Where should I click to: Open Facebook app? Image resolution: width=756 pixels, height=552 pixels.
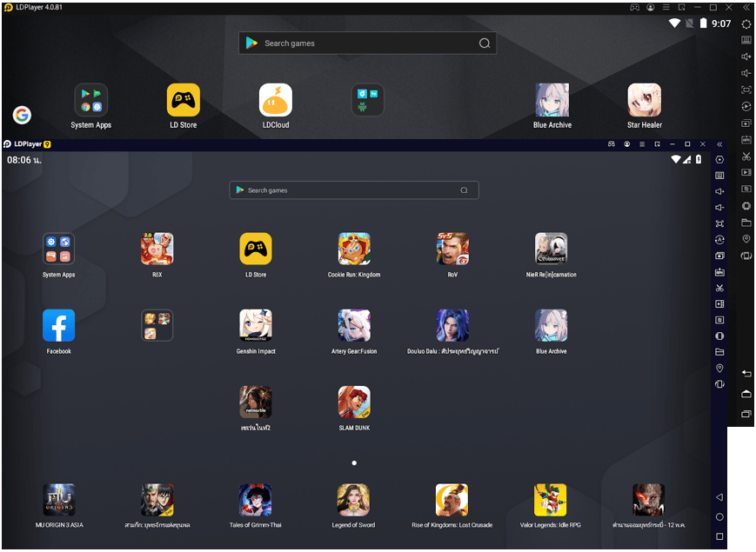coord(59,325)
